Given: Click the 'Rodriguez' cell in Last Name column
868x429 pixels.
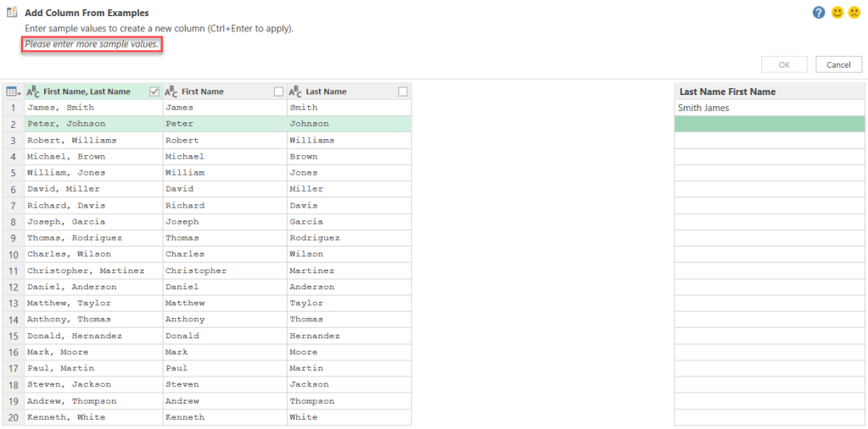Looking at the screenshot, I should (315, 238).
